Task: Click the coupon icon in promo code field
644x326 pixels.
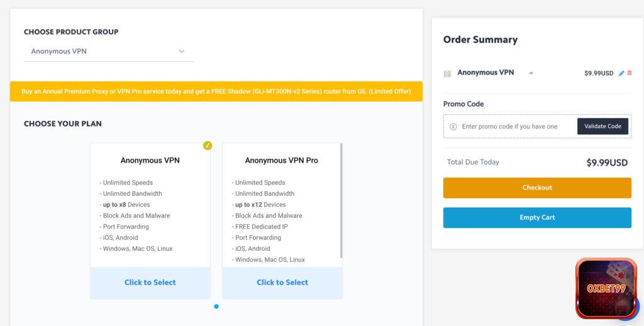Action: point(453,126)
